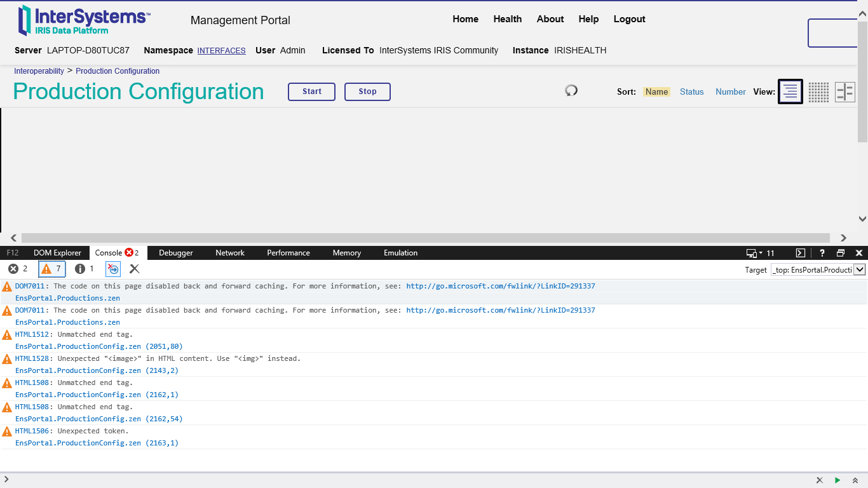Clear the console with X icon
This screenshot has height=488, width=868.
tap(135, 269)
